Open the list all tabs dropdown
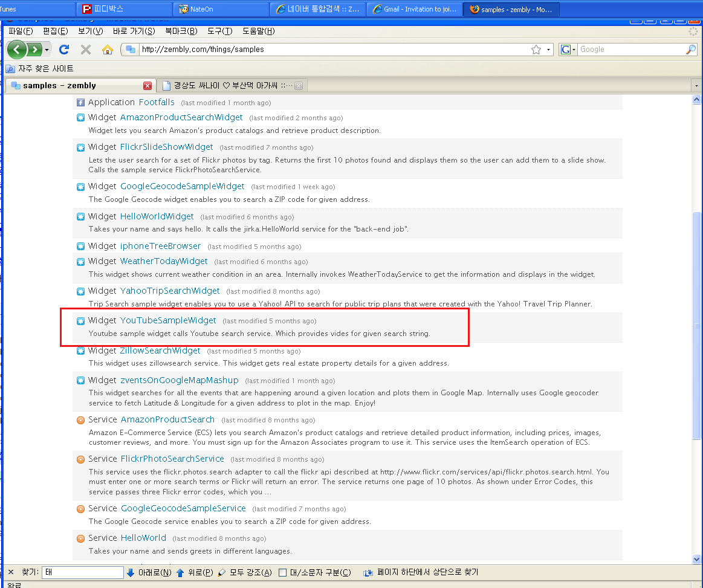Screen dimensions: 703x588 pos(696,86)
